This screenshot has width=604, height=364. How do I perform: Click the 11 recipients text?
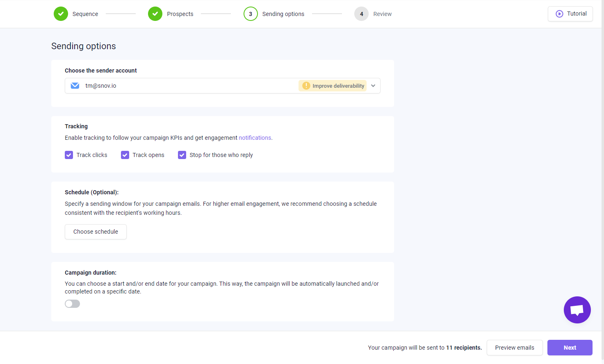tap(464, 348)
